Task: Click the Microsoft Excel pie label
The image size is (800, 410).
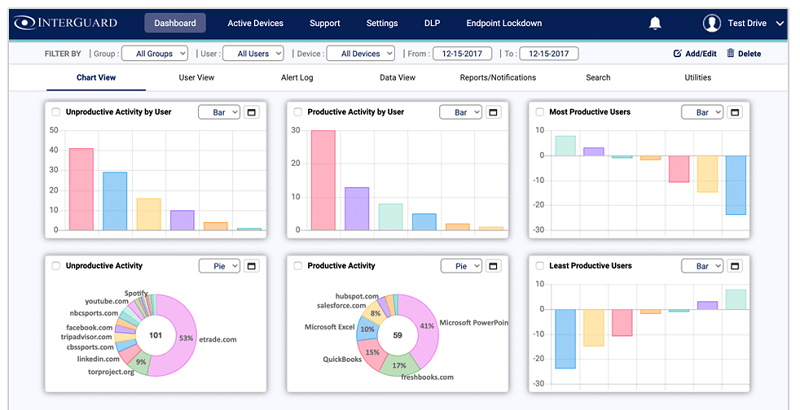Action: click(330, 327)
